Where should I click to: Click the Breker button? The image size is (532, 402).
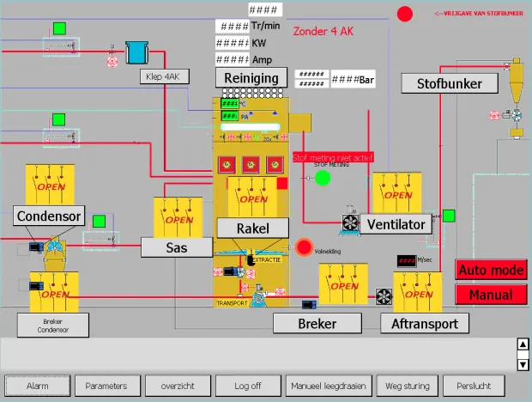pyautogui.click(x=317, y=323)
